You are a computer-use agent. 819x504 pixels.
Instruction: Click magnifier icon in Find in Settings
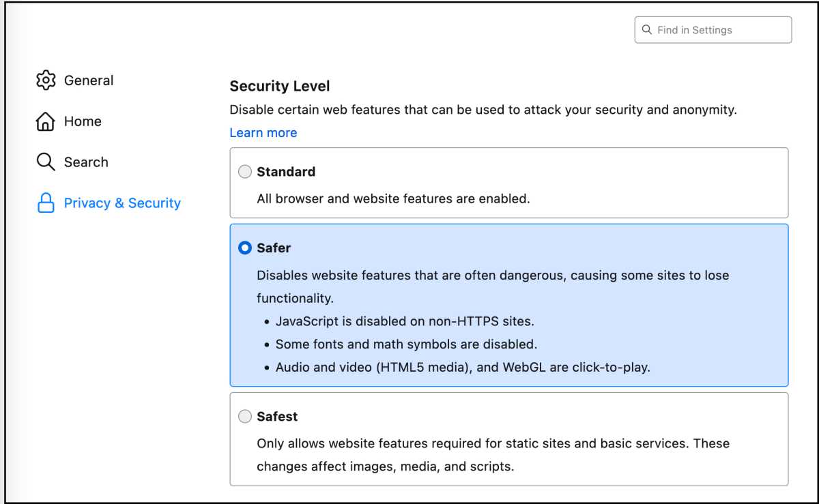647,30
